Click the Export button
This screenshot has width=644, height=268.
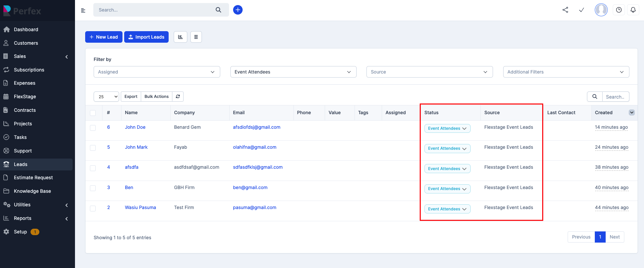[131, 97]
